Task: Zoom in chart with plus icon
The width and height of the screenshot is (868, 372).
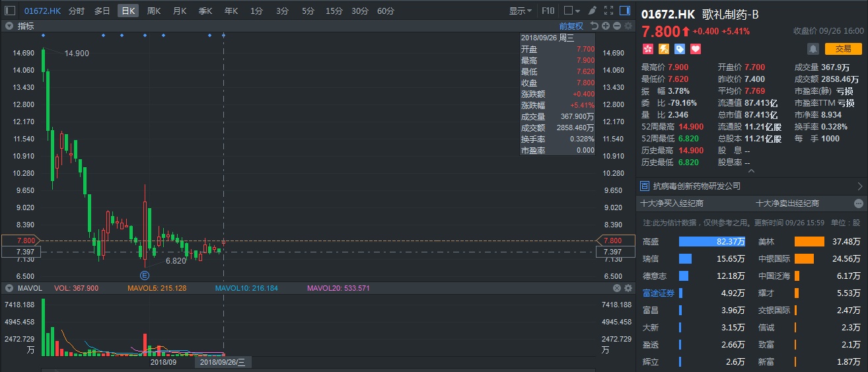Action: point(606,26)
